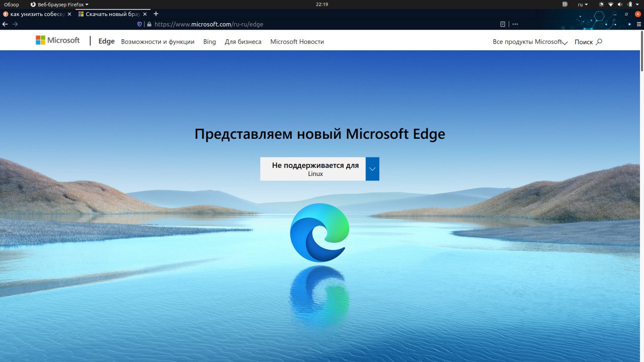Select the 'Скачать новый брау' tab
This screenshot has height=362, width=644.
click(x=113, y=14)
